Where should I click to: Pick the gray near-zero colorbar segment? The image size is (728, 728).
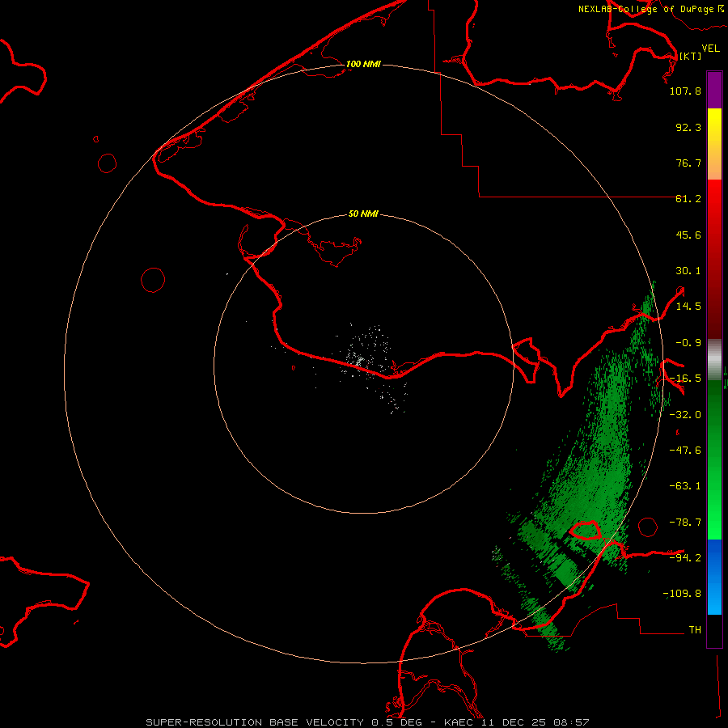[714, 358]
